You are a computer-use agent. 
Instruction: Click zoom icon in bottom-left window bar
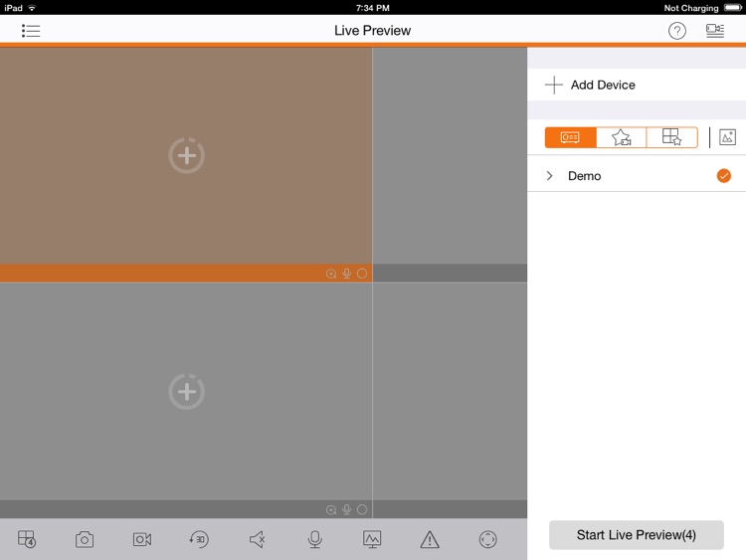pos(331,509)
